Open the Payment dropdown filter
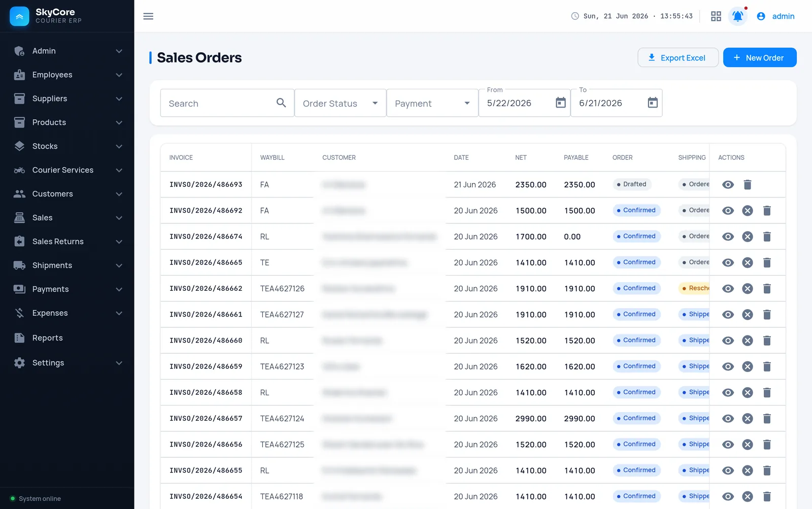The image size is (812, 509). point(432,103)
